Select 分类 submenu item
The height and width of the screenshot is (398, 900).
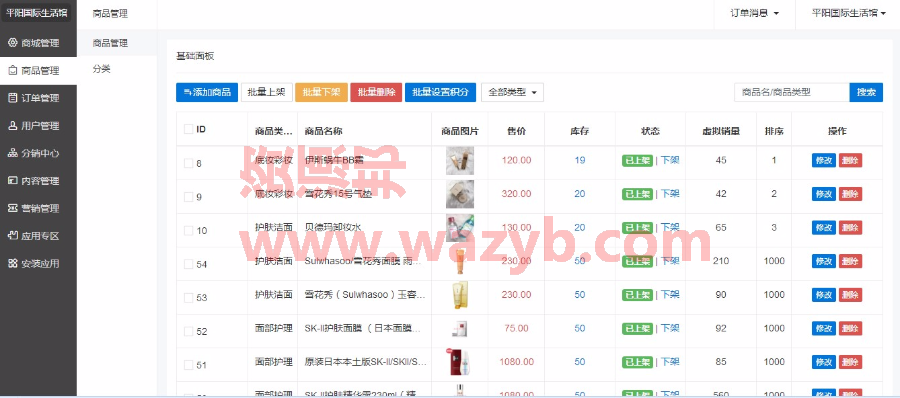102,69
